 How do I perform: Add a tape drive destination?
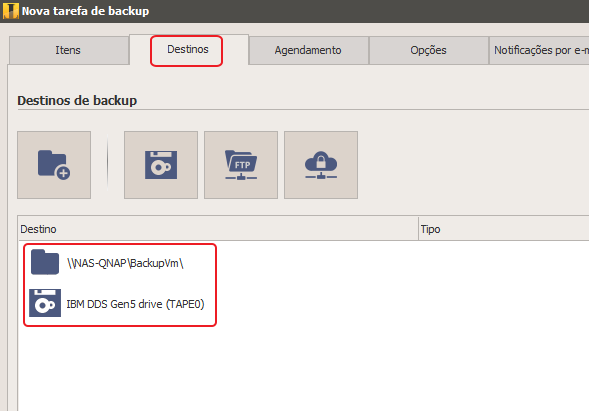[x=161, y=165]
